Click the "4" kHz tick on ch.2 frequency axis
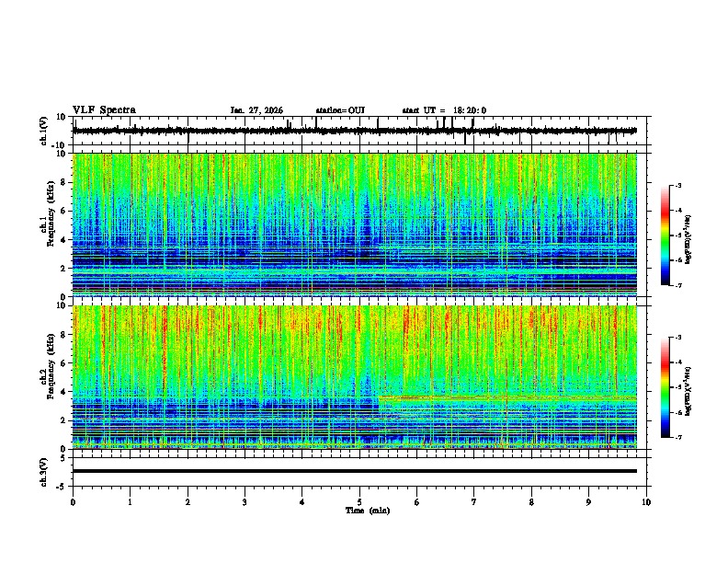Screen dimensions: 728x563 click(x=64, y=392)
